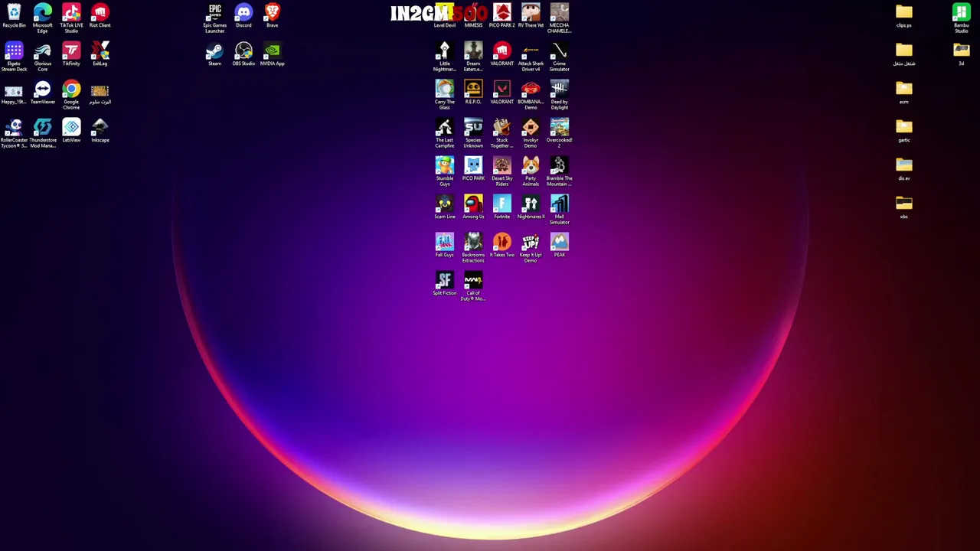This screenshot has height=551, width=980.
Task: Select the Mall Simulator shortcut
Action: coord(560,204)
